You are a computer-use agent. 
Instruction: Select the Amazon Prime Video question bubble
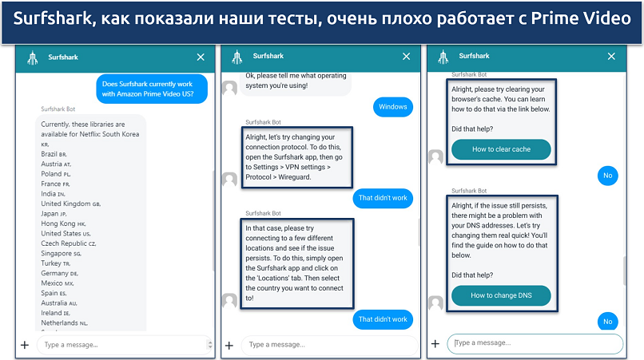pyautogui.click(x=153, y=88)
